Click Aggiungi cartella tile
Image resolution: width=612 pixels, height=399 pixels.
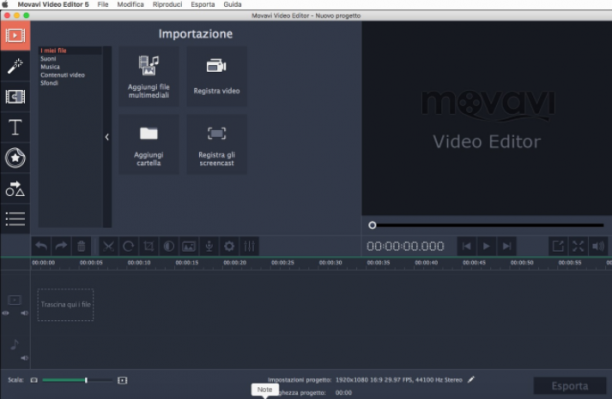149,144
